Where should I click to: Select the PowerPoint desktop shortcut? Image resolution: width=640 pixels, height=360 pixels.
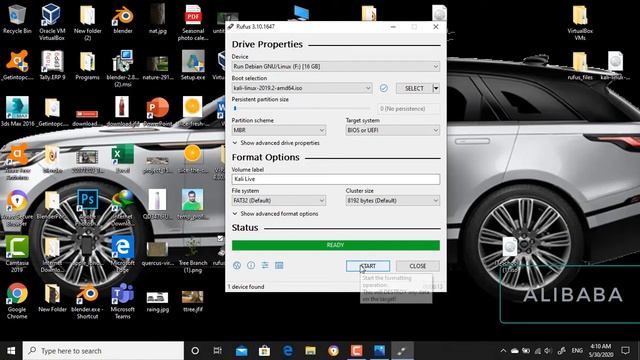tap(158, 111)
